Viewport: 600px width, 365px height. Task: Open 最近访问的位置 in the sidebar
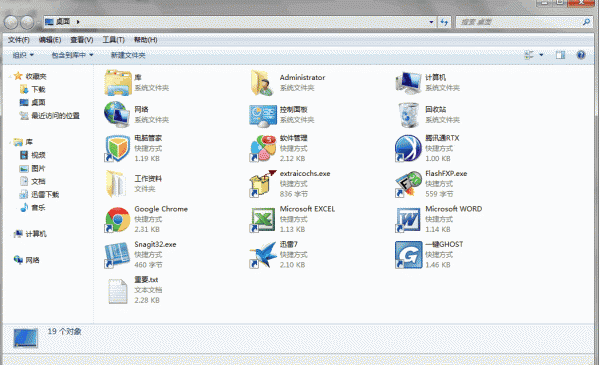(55, 116)
